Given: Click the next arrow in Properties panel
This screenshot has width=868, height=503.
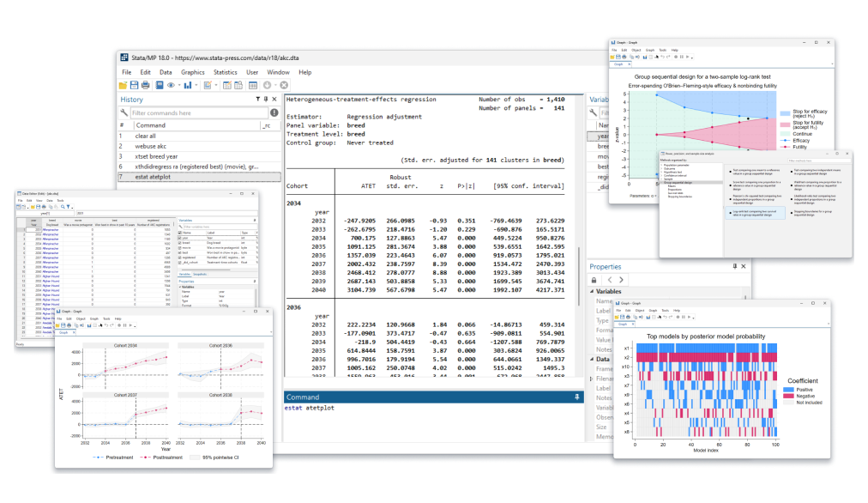Looking at the screenshot, I should click(x=621, y=281).
